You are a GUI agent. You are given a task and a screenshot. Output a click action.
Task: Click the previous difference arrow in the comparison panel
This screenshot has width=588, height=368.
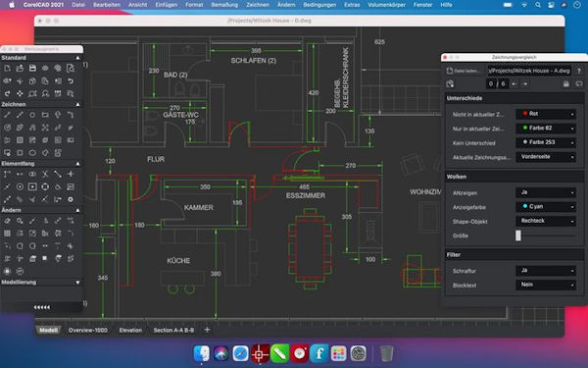tap(514, 83)
